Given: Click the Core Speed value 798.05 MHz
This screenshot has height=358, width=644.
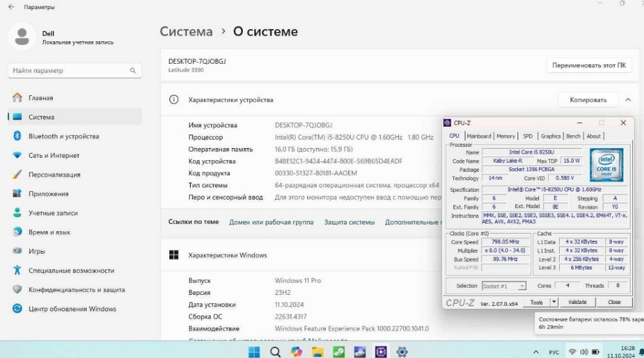Looking at the screenshot, I should coord(505,242).
